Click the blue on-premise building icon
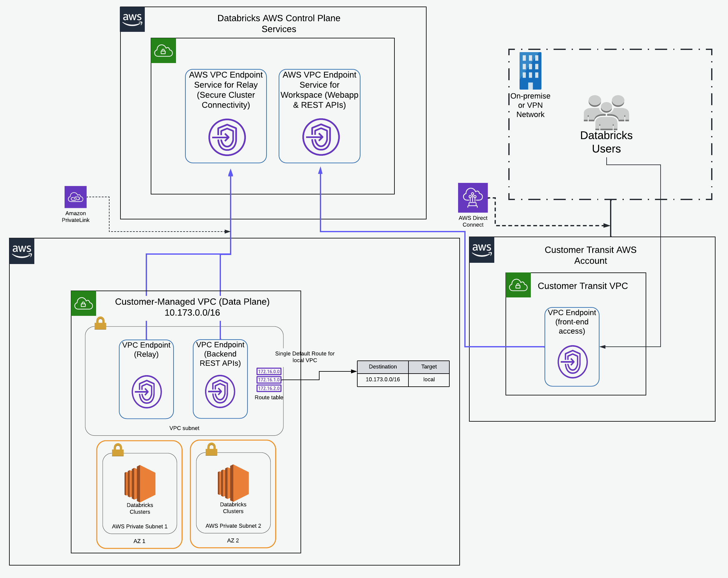This screenshot has width=728, height=578. (530, 71)
